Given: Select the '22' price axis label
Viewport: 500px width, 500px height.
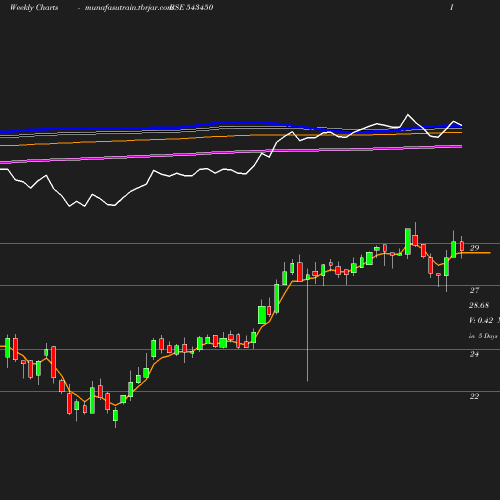Looking at the screenshot, I should [474, 396].
